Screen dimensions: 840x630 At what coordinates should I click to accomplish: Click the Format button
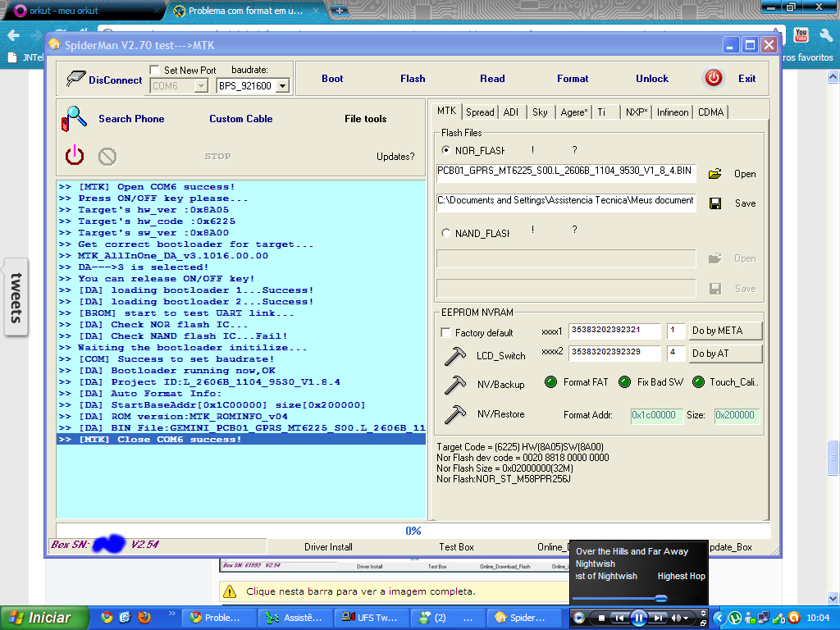(572, 79)
